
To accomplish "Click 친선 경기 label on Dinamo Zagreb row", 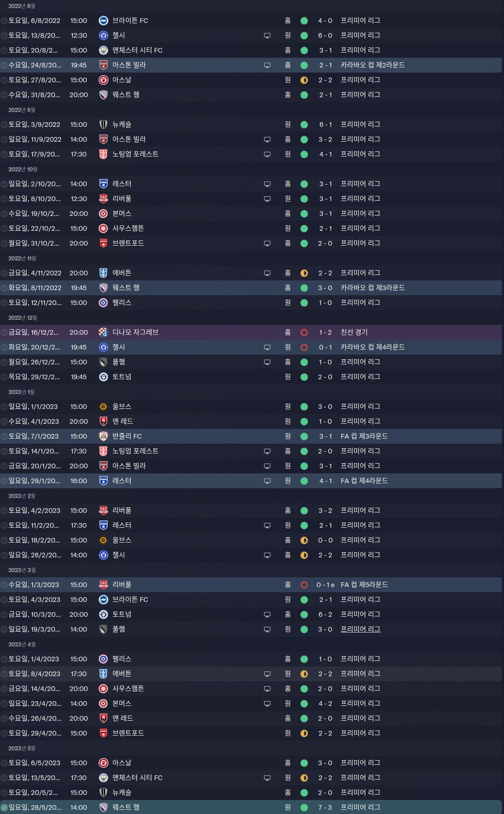I will click(354, 332).
